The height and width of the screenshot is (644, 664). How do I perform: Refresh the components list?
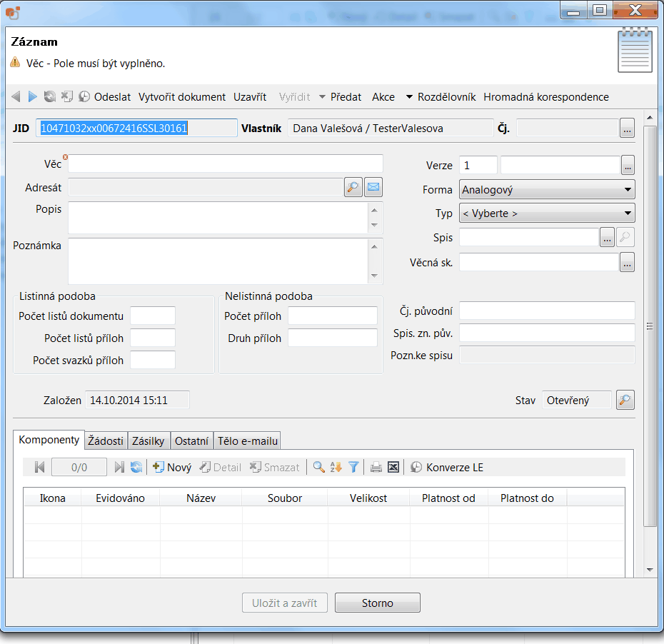pos(136,468)
